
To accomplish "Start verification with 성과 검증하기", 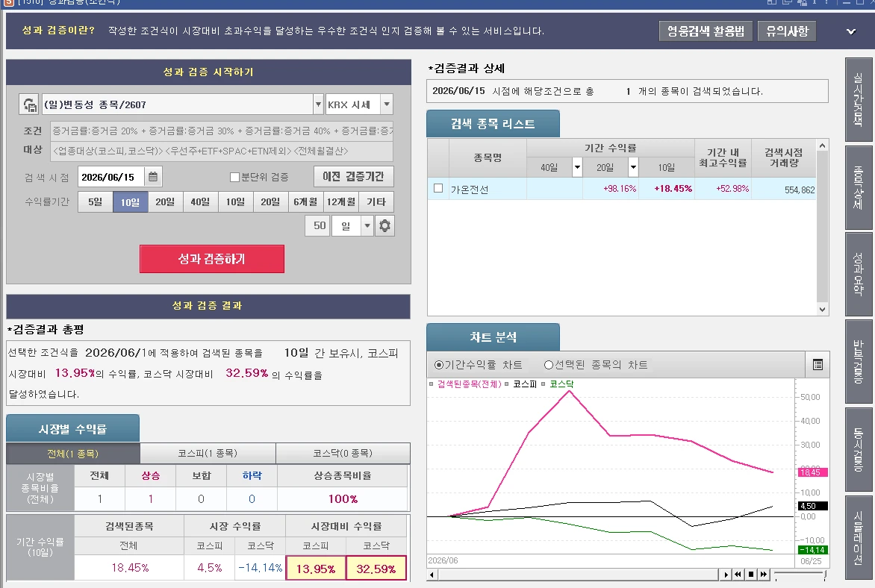I will (x=211, y=259).
